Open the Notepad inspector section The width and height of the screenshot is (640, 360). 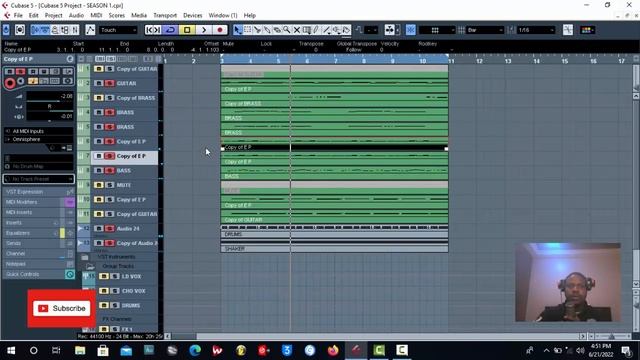coord(39,264)
